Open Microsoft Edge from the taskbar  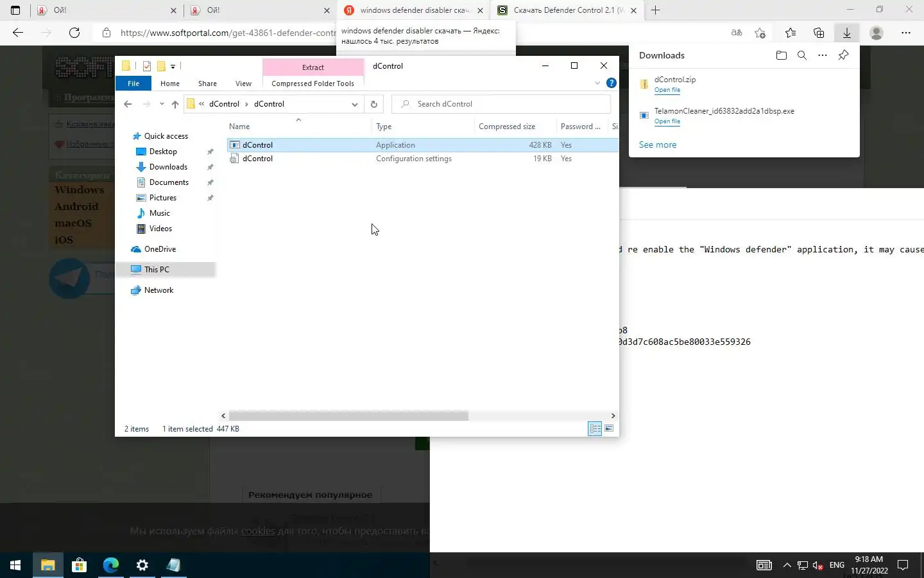point(111,565)
